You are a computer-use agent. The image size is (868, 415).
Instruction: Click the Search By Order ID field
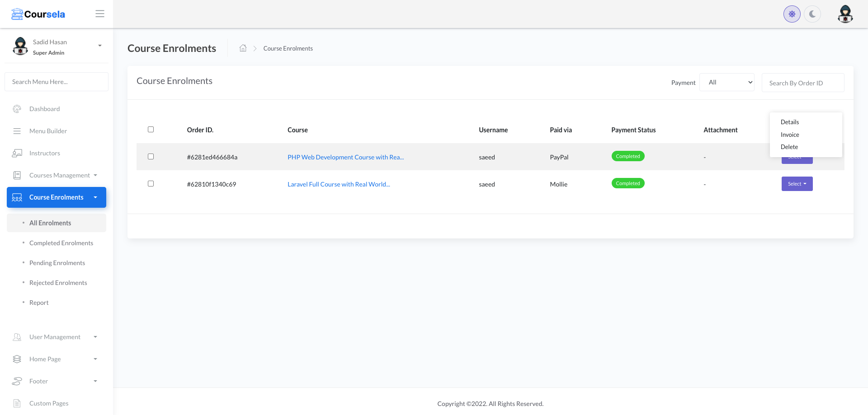tap(803, 83)
